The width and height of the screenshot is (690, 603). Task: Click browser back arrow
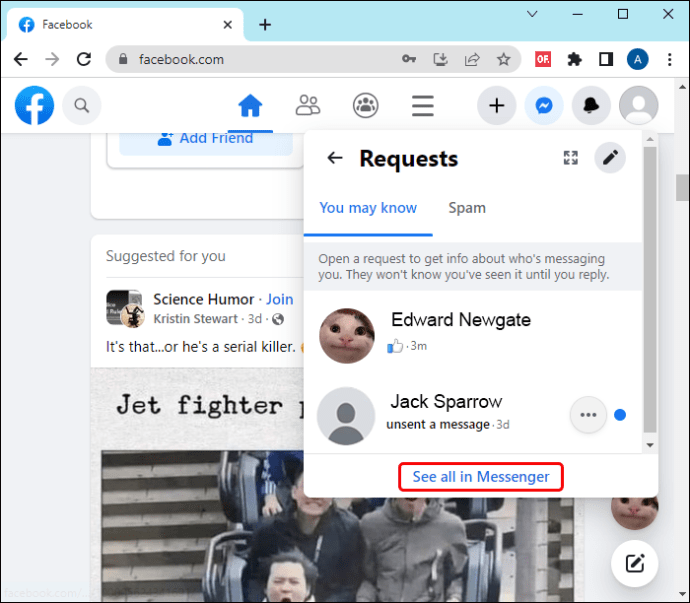[20, 59]
